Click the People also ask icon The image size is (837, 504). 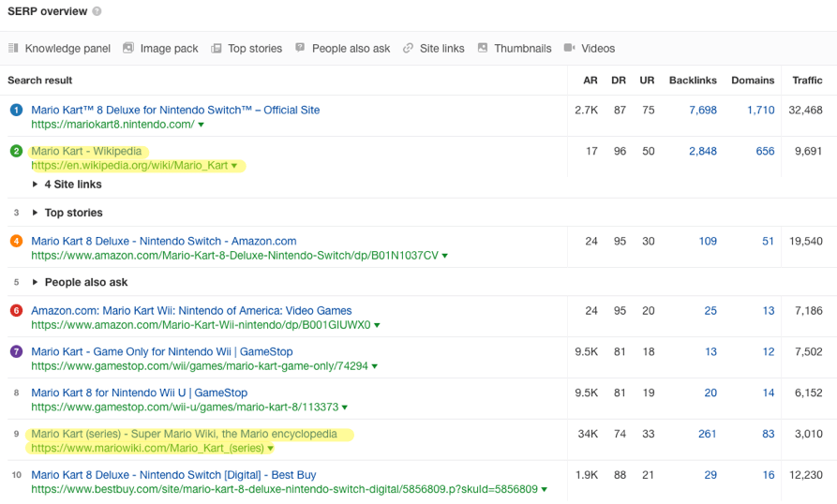coord(300,48)
